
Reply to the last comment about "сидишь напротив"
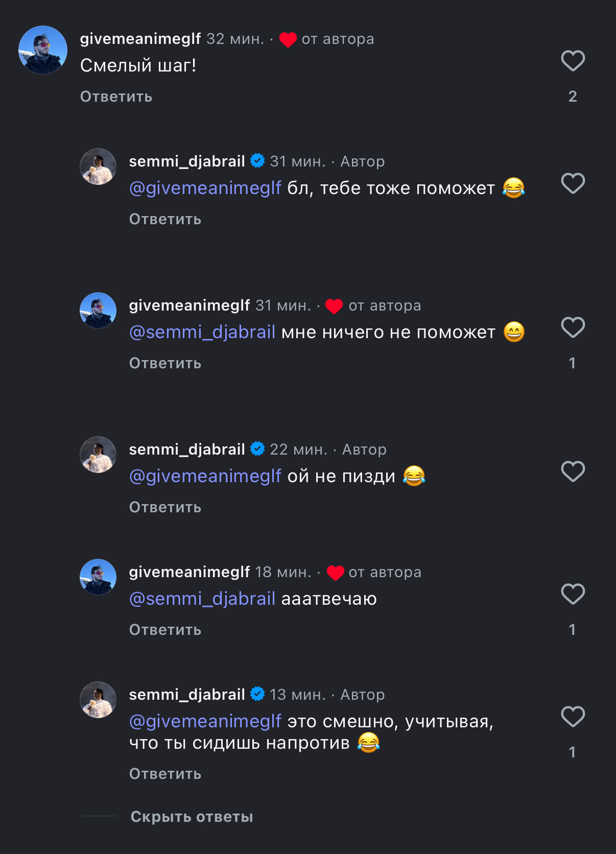click(165, 774)
